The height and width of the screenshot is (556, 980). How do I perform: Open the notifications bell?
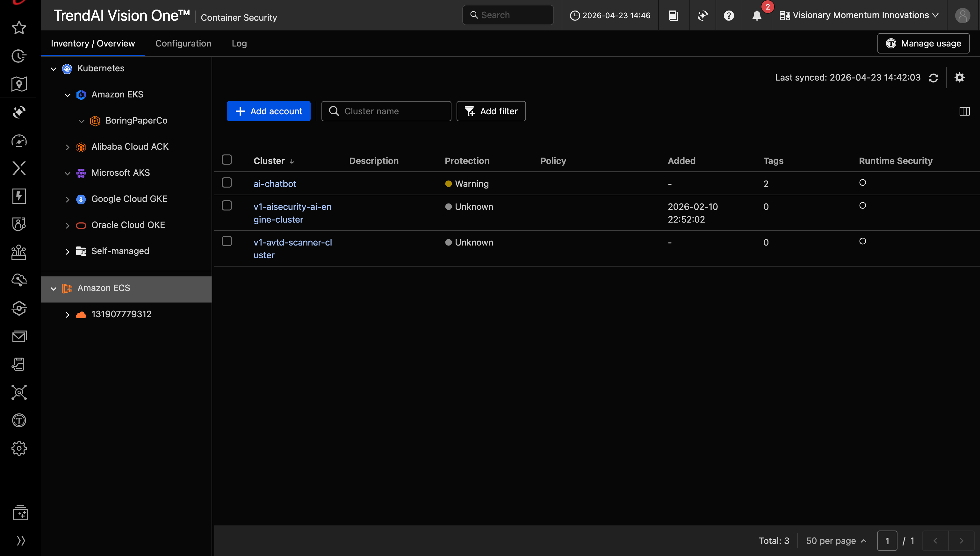[x=756, y=15]
